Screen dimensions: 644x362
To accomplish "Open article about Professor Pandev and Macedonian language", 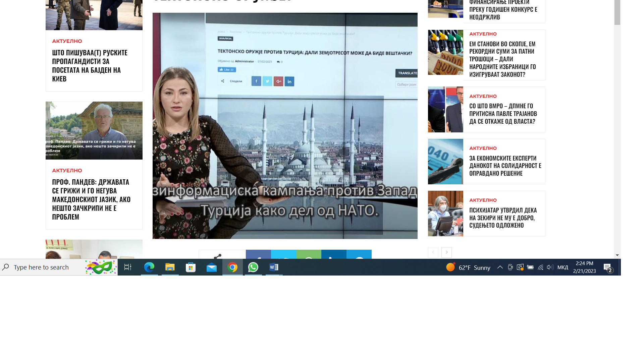I will tap(91, 199).
